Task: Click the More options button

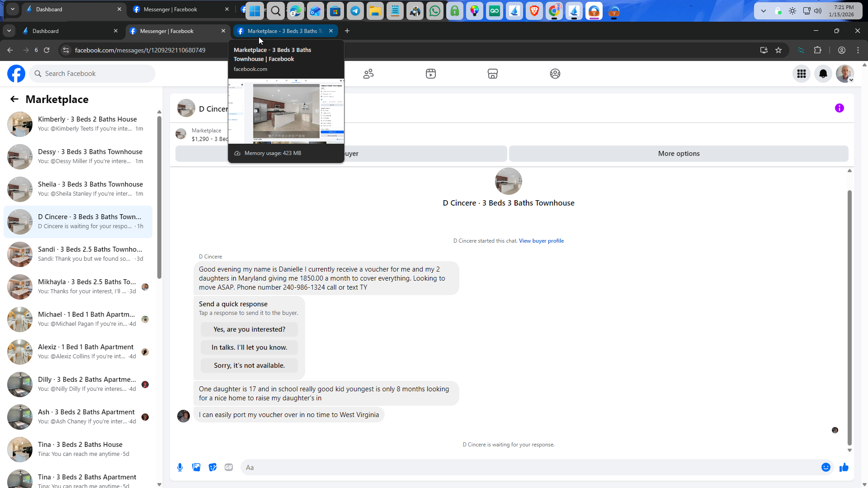Action: pyautogui.click(x=679, y=154)
